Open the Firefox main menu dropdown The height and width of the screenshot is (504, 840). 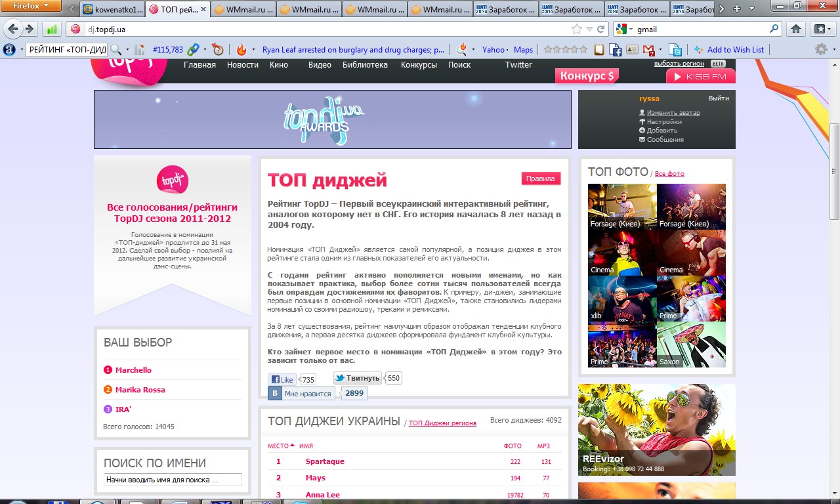click(x=31, y=7)
